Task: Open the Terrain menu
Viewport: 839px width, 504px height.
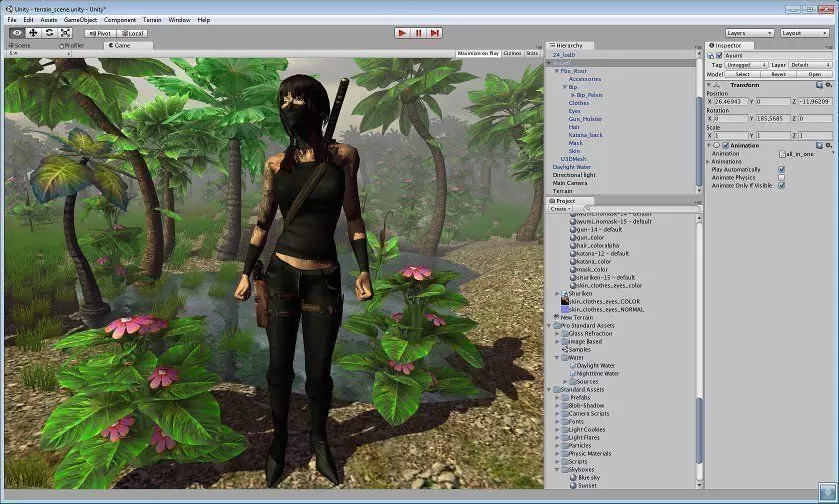Action: coord(152,20)
